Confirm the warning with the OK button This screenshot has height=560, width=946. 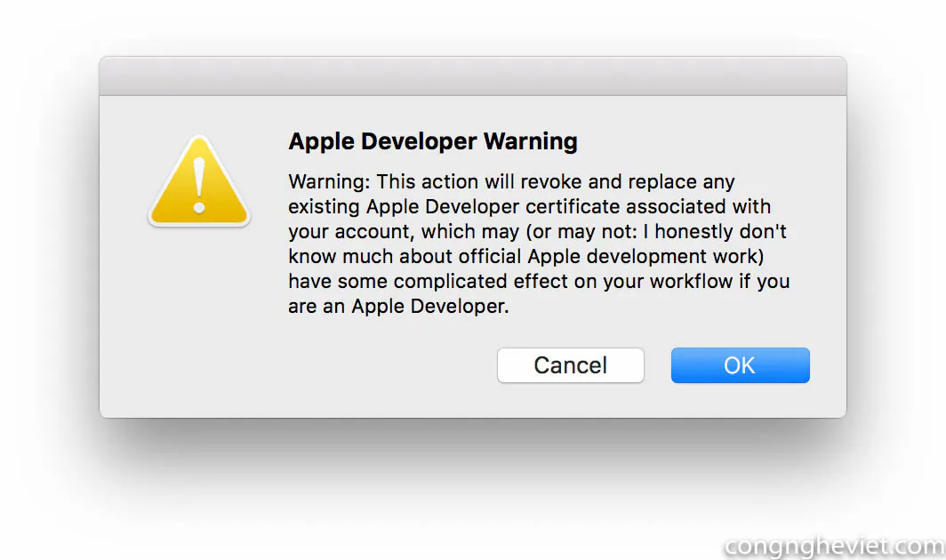click(741, 365)
